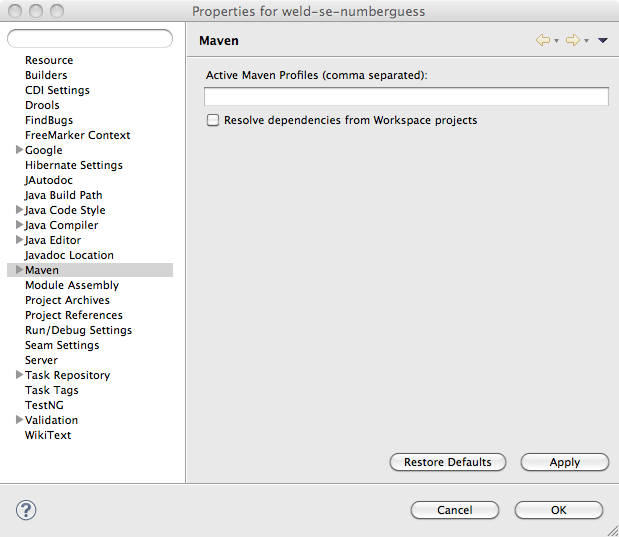
Task: Expand the Task Repository node
Action: [19, 375]
